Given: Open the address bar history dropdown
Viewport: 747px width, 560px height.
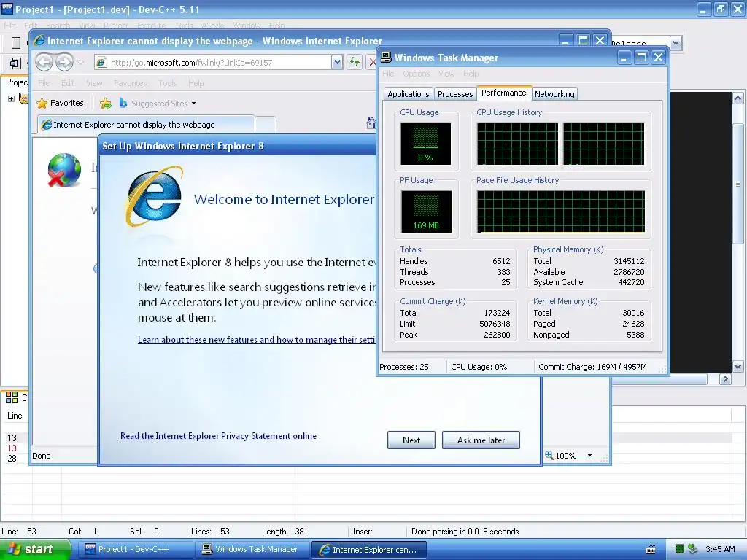Looking at the screenshot, I should 337,62.
